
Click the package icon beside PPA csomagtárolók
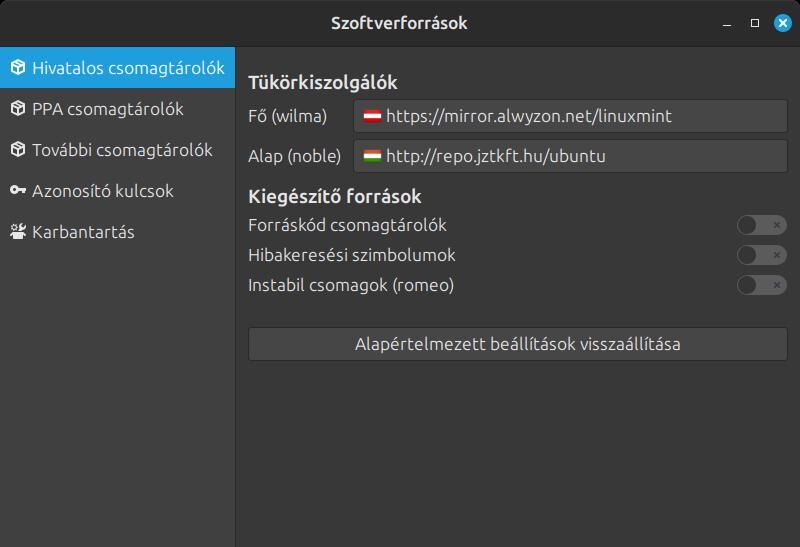[x=18, y=109]
